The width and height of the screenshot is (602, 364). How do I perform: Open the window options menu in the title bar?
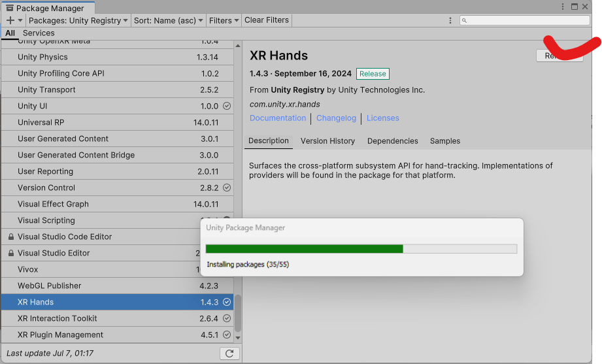(x=563, y=7)
